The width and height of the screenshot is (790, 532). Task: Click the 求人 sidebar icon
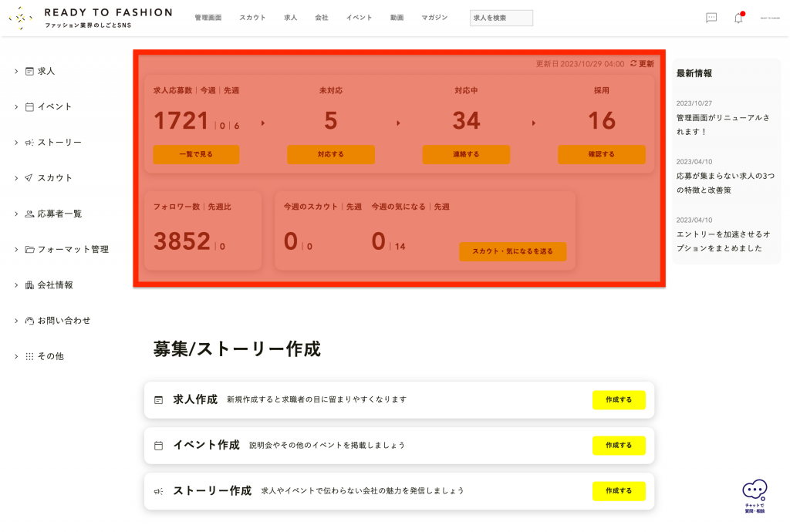pos(29,71)
